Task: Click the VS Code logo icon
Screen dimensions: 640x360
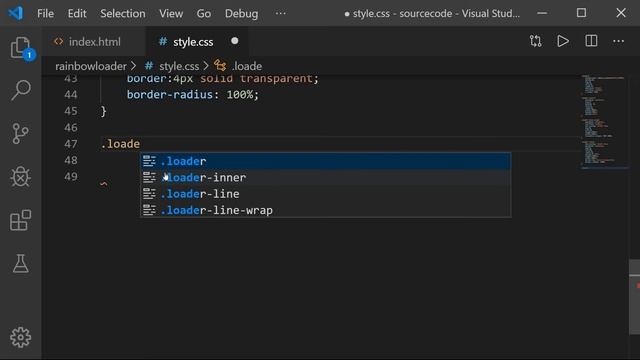Action: pos(16,13)
